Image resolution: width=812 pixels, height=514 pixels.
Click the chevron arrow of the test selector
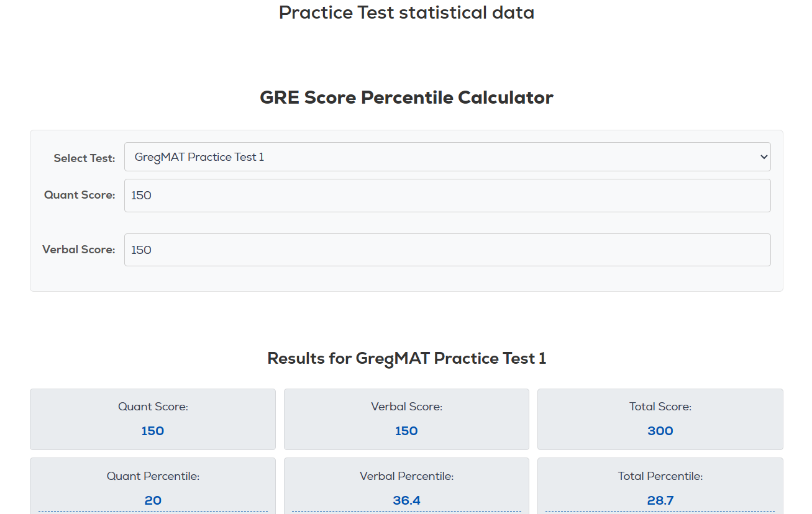pos(764,157)
